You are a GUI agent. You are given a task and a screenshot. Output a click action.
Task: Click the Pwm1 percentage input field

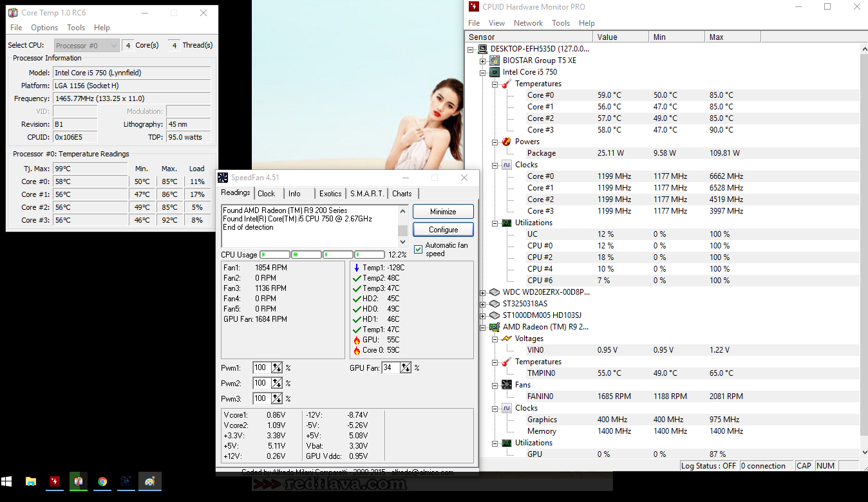261,368
